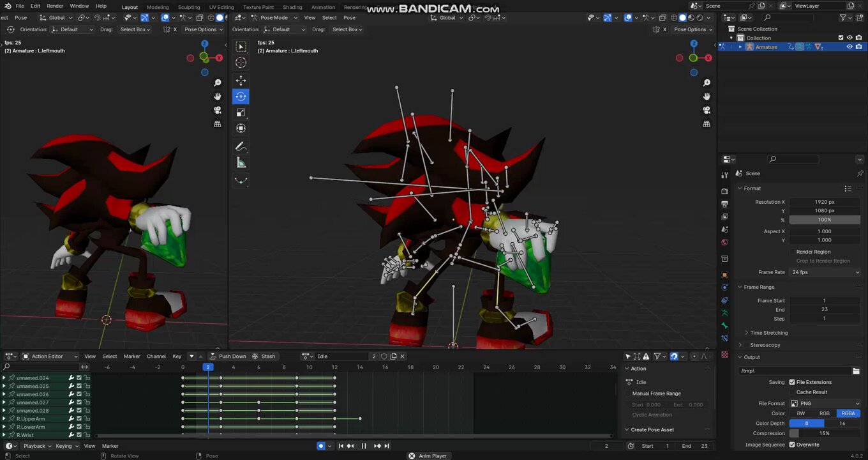Switch to the UV Editing workspace tab
868x460 pixels.
[x=221, y=7]
